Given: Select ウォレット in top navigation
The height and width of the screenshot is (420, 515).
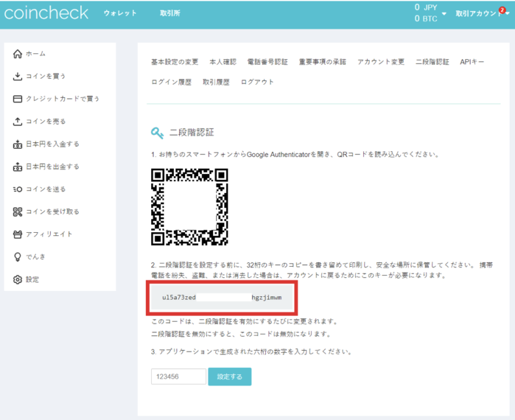Looking at the screenshot, I should [x=120, y=13].
